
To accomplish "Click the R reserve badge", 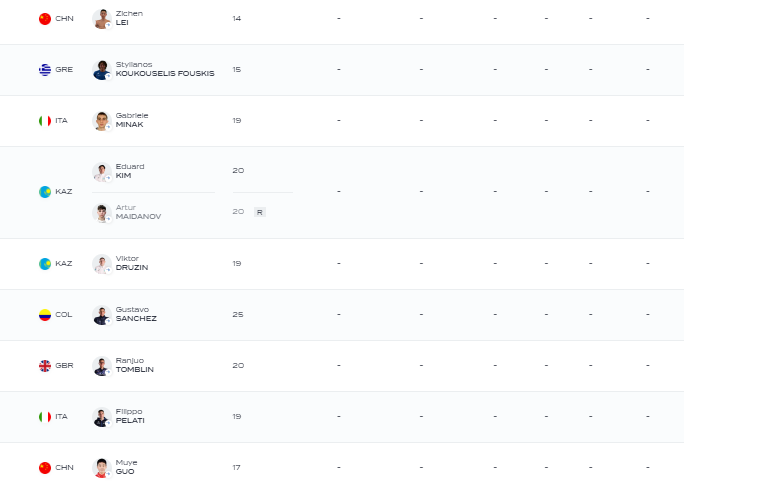I will 260,212.
